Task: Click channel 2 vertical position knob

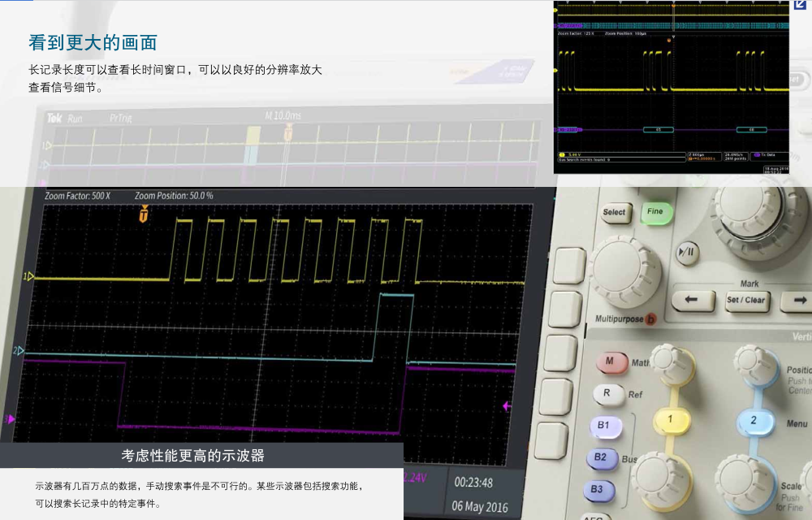Action: coord(755,365)
